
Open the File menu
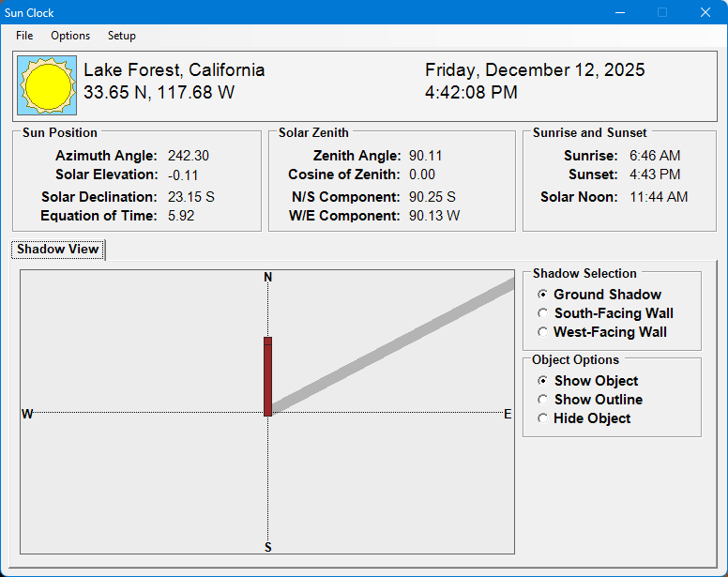tap(24, 36)
